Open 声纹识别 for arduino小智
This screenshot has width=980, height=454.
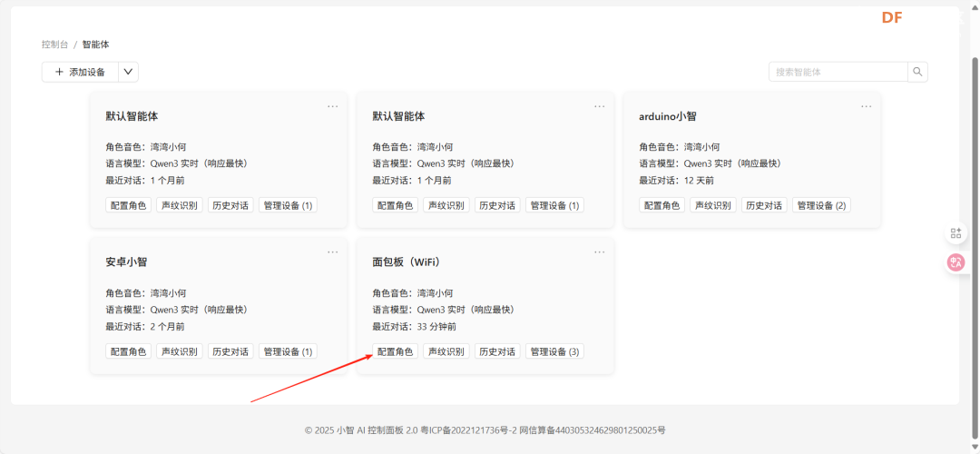click(713, 205)
